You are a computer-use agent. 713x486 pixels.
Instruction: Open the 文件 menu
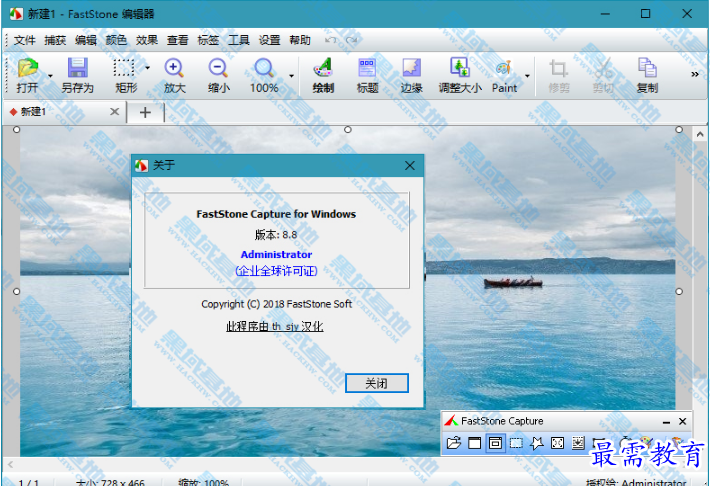(x=25, y=40)
